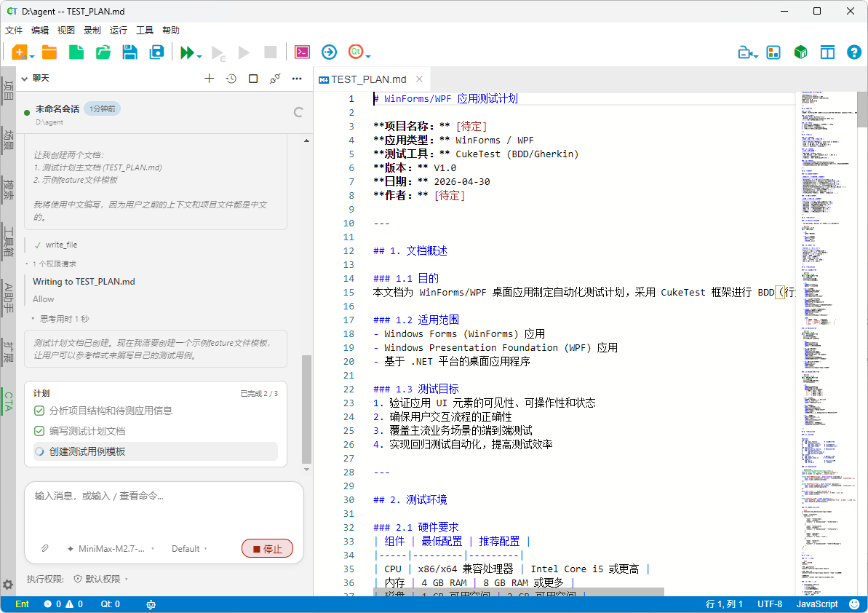Click Allow for writing TEST_PLAN.md

point(43,299)
